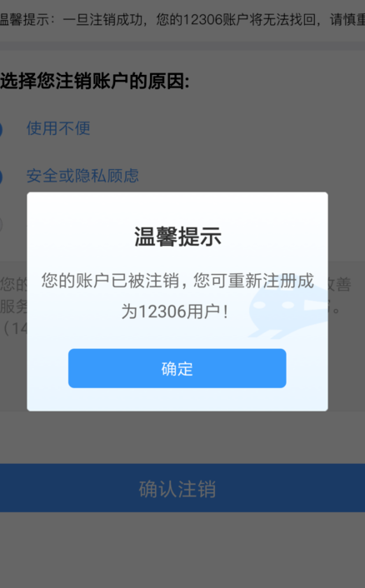Click the 选择您注销账户的原因 heading

coord(94,81)
